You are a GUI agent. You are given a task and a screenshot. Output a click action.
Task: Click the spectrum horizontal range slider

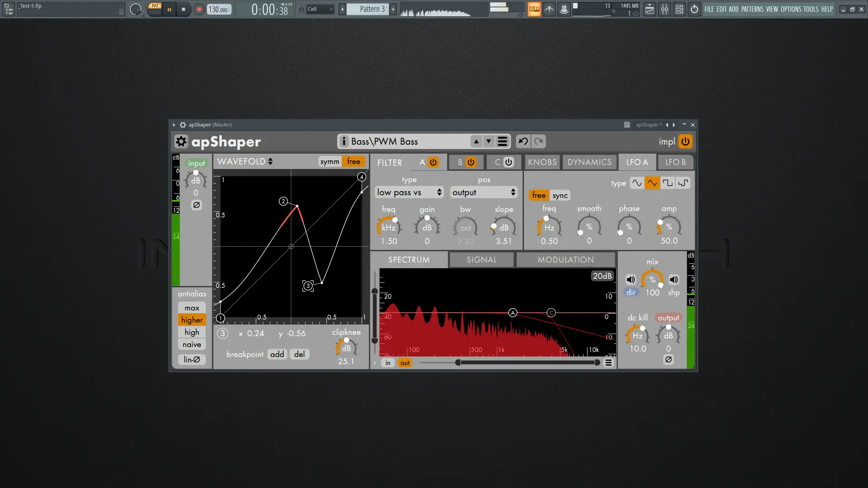coord(527,362)
